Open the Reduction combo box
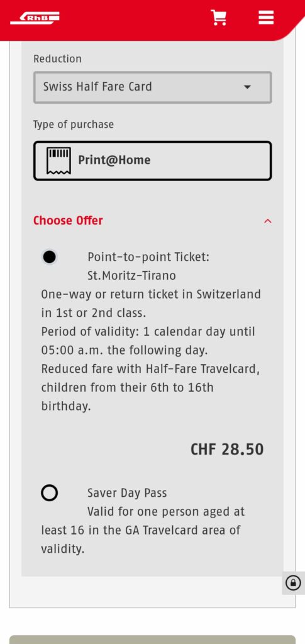Viewport: 305px width, 644px height. 152,87
